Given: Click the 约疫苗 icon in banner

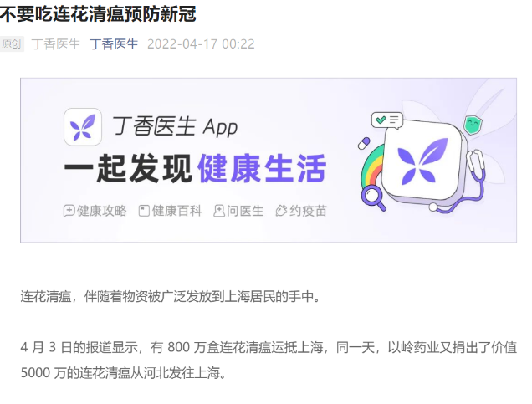Looking at the screenshot, I should [281, 211].
